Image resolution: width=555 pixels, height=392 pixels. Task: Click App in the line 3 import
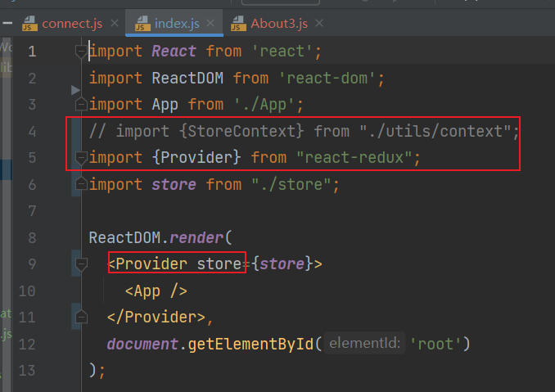point(165,105)
